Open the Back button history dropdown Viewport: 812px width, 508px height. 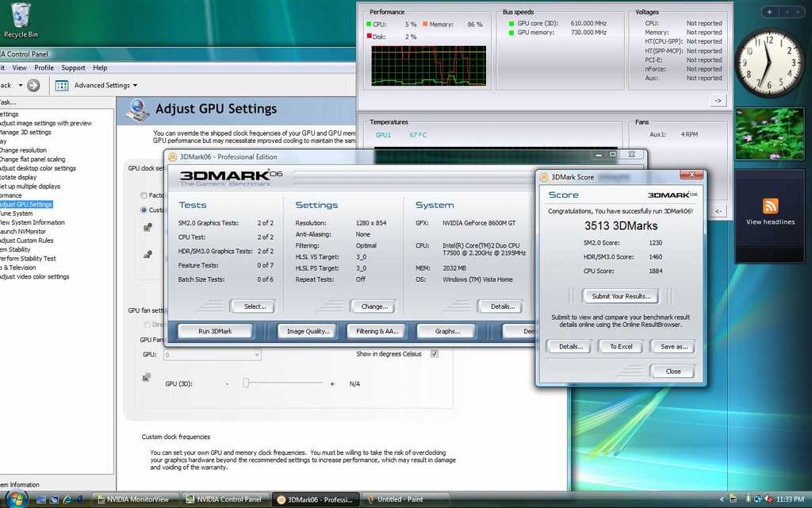coord(21,86)
